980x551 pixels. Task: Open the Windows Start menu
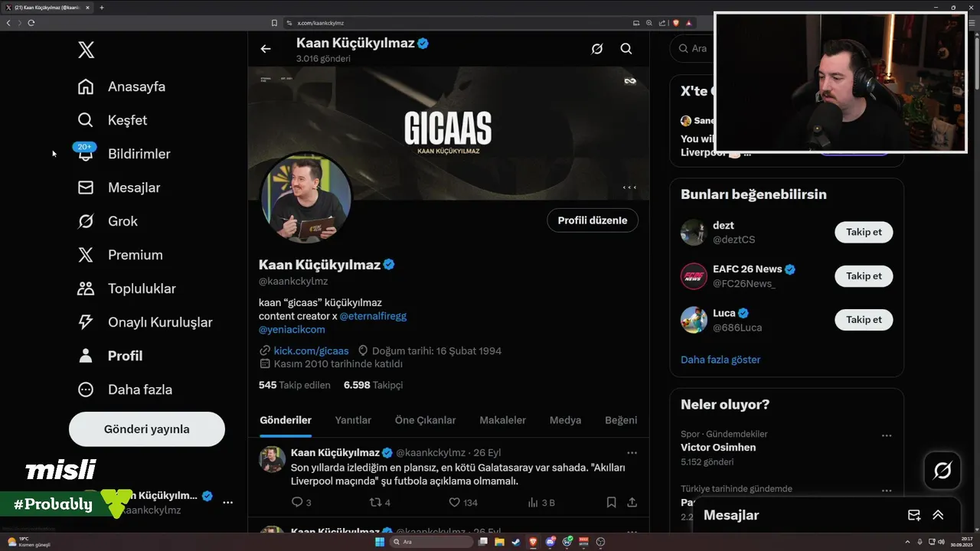click(379, 542)
